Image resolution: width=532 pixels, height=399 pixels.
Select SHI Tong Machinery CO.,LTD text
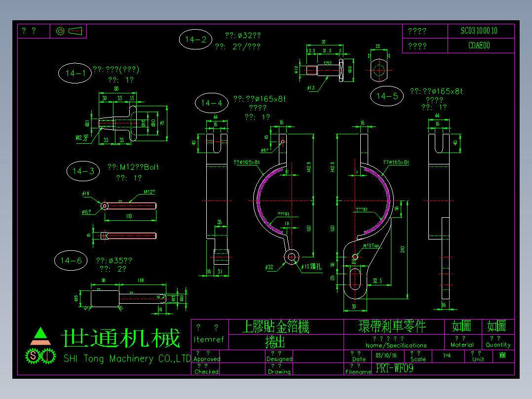(x=127, y=359)
